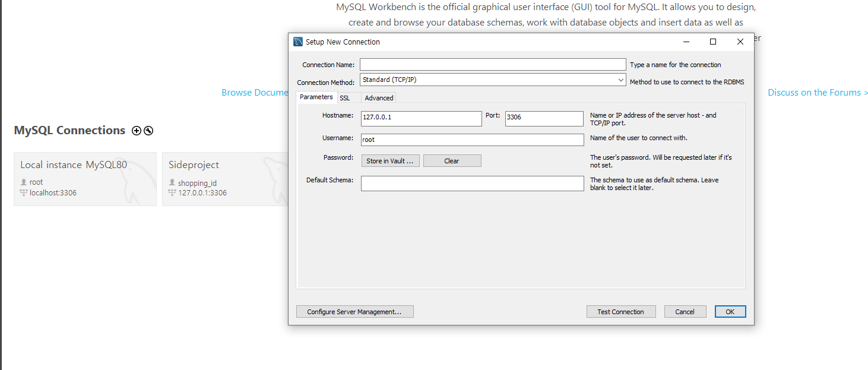Click network host icon on Sideproject tile
This screenshot has width=868, height=370.
(172, 193)
